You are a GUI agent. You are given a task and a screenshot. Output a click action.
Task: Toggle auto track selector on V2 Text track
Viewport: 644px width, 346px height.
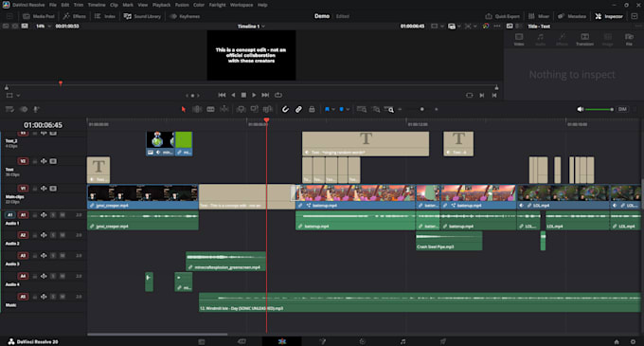click(44, 161)
